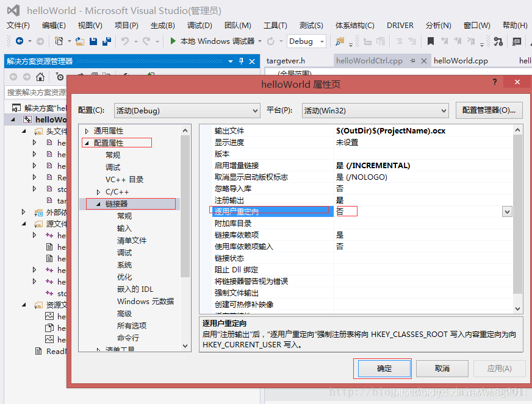Image resolution: width=532 pixels, height=404 pixels.
Task: Click the property tree vertical scrollbar thumb
Action: click(185, 206)
